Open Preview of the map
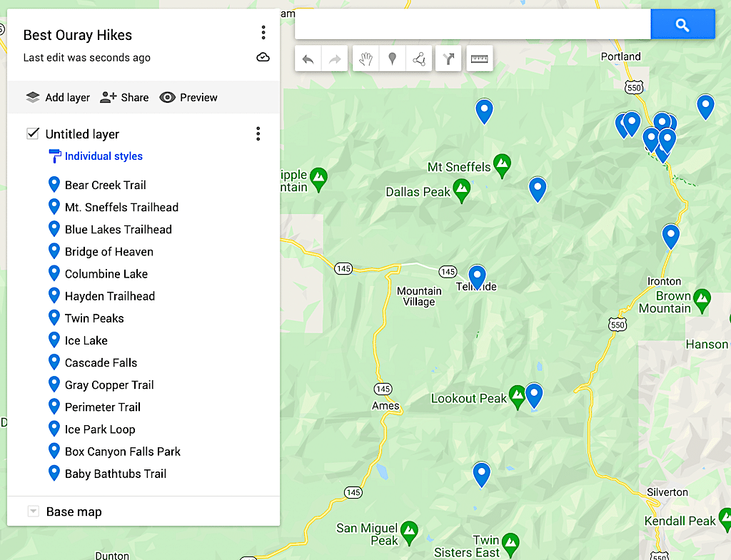Screen dimensions: 731x560 point(188,98)
